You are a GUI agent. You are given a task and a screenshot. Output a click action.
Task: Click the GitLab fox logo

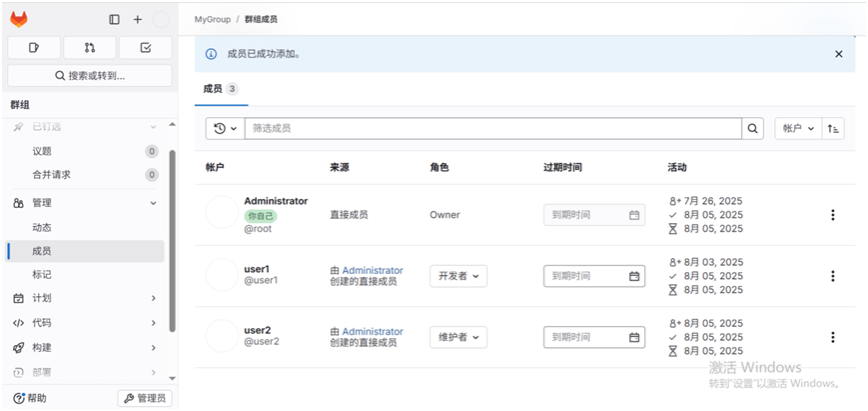point(19,19)
